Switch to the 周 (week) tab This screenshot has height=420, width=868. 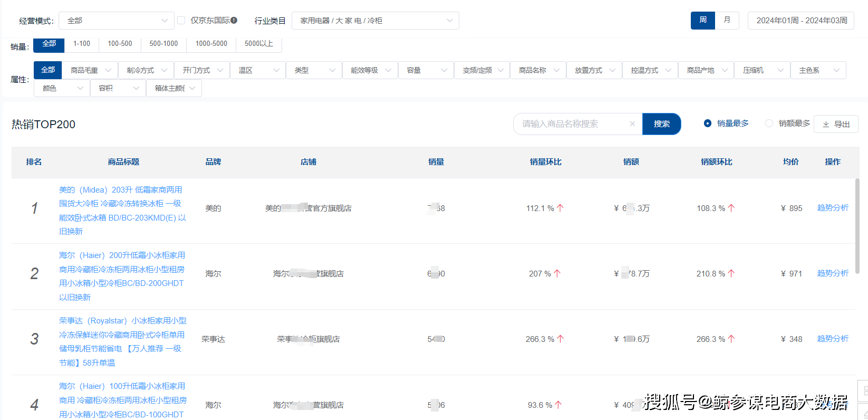click(x=703, y=20)
